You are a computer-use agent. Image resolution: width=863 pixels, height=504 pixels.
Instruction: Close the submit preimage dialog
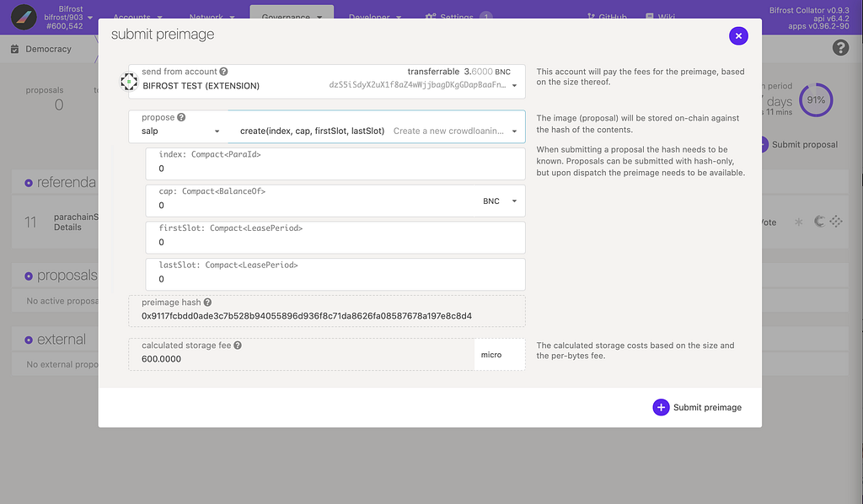coord(738,35)
